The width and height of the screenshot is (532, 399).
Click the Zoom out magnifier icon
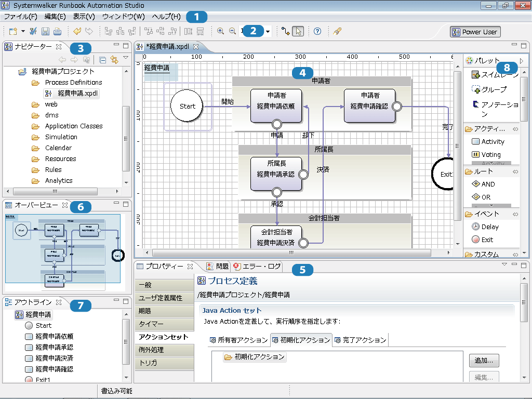(232, 31)
